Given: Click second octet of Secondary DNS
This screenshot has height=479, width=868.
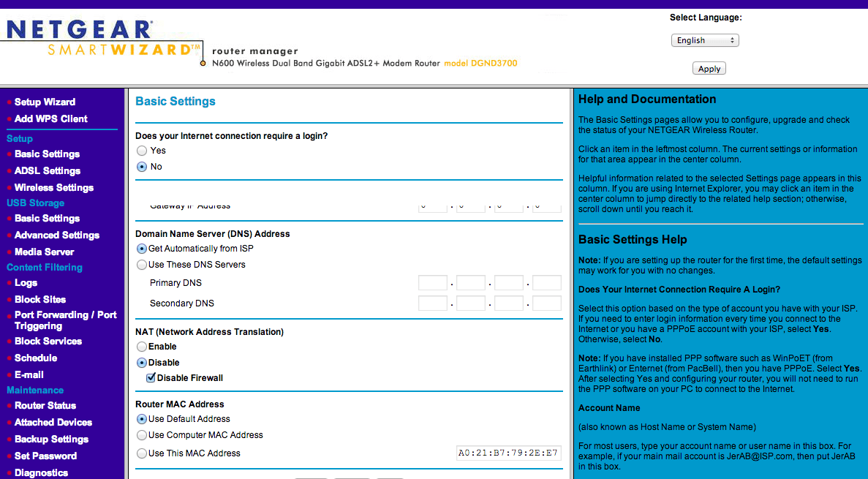Looking at the screenshot, I should point(471,303).
